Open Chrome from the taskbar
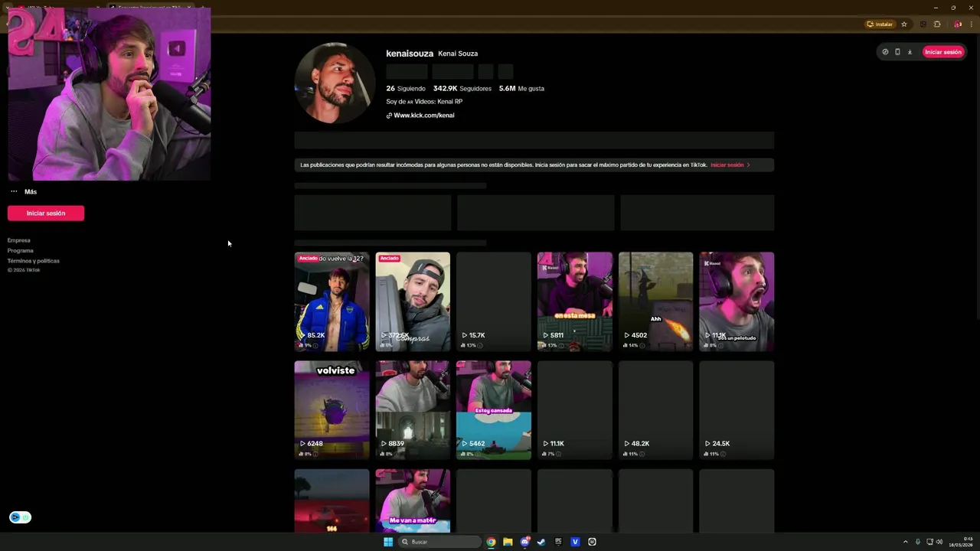980x551 pixels. (491, 542)
